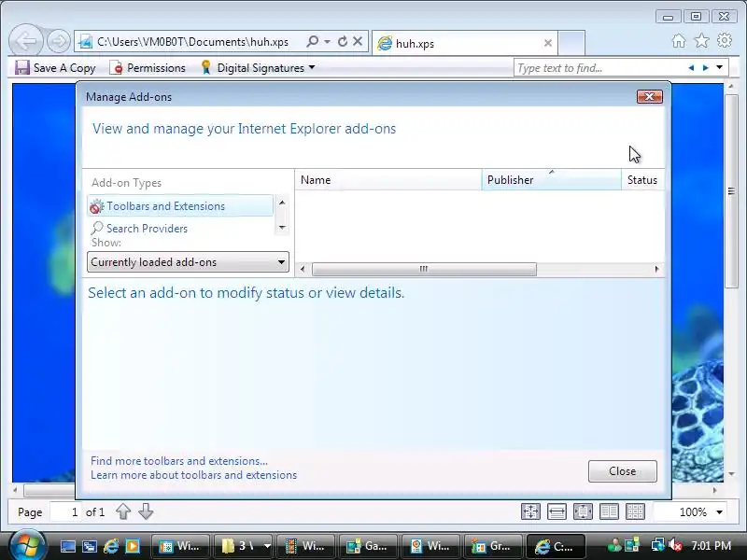This screenshot has height=560, width=747.
Task: Select the two pages view icon
Action: point(609,511)
